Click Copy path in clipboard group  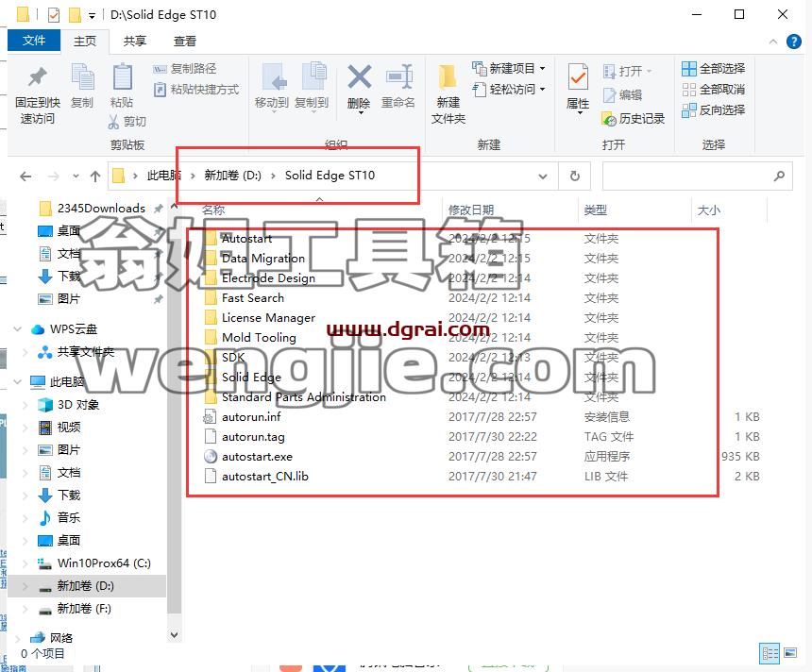[185, 68]
